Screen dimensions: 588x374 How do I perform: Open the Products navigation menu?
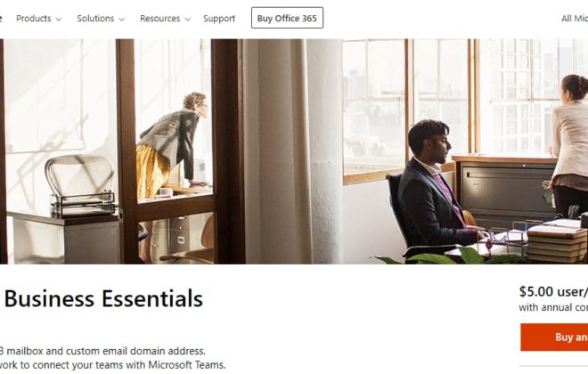(38, 19)
